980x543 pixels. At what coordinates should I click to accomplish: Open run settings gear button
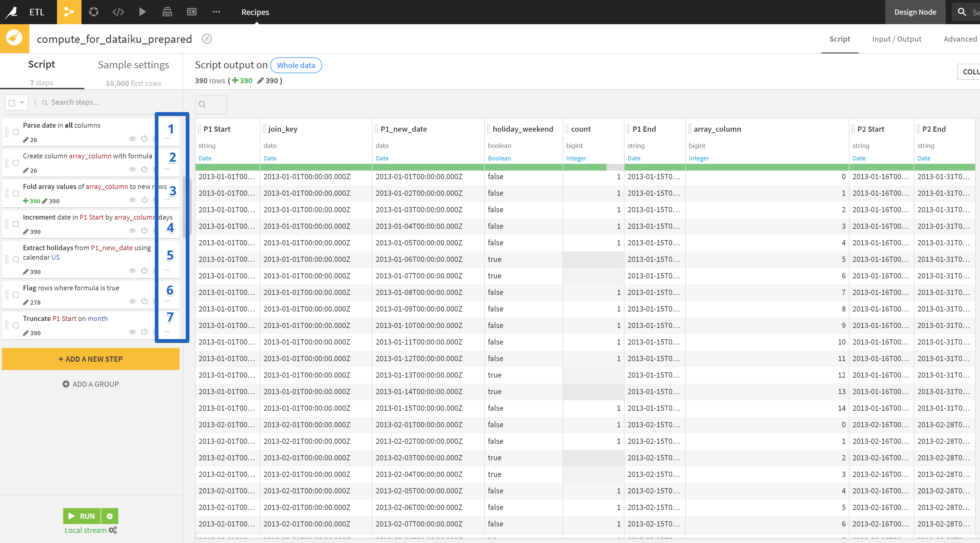[110, 516]
